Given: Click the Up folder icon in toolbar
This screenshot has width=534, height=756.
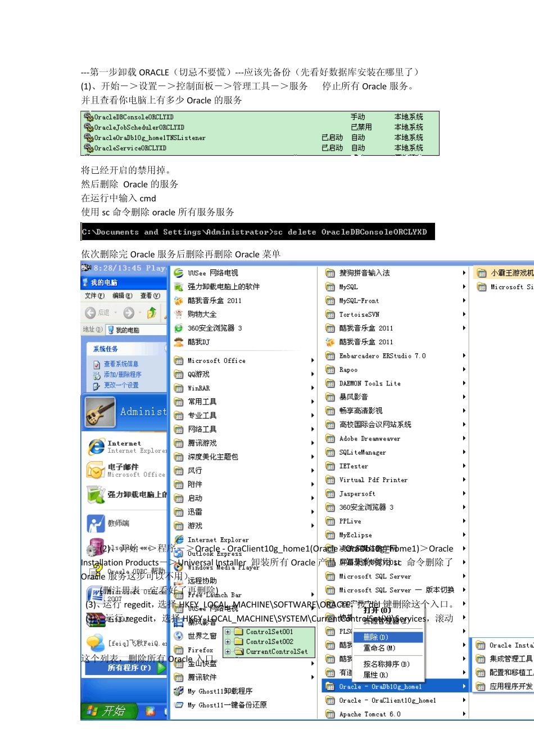Looking at the screenshot, I should click(x=151, y=313).
